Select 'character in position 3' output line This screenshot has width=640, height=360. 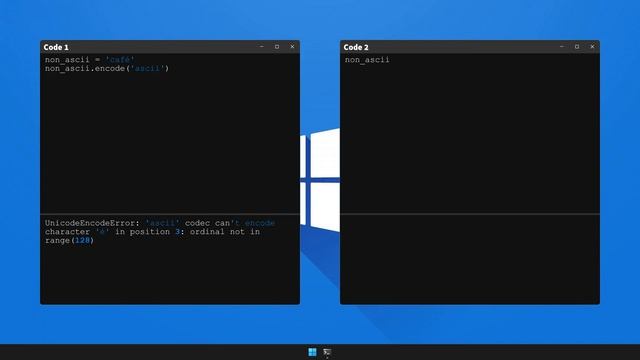[152, 232]
